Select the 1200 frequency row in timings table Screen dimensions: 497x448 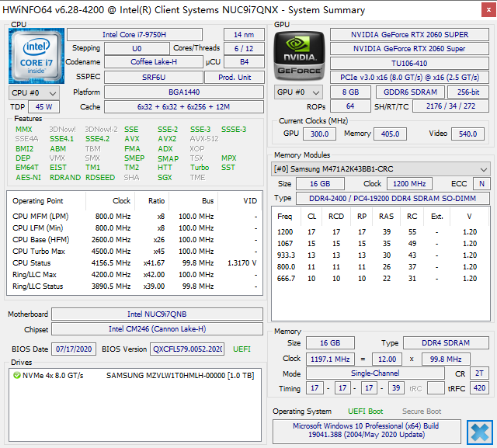(381, 232)
